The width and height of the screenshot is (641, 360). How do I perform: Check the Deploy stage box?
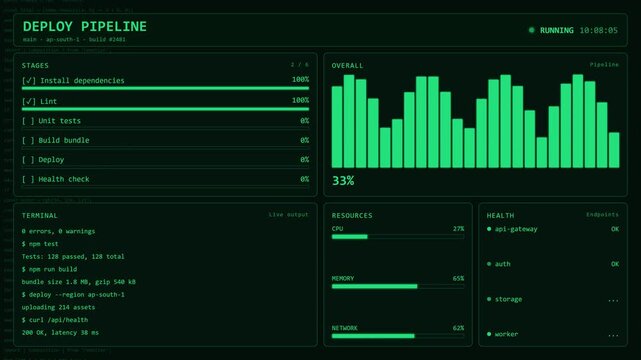(28, 160)
